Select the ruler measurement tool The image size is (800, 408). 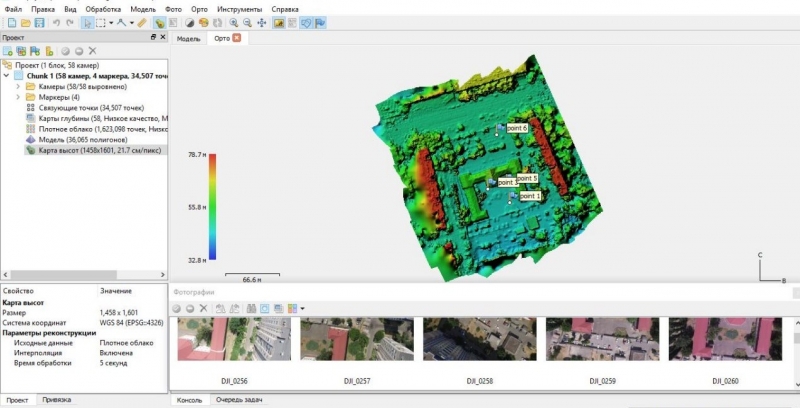tap(141, 22)
